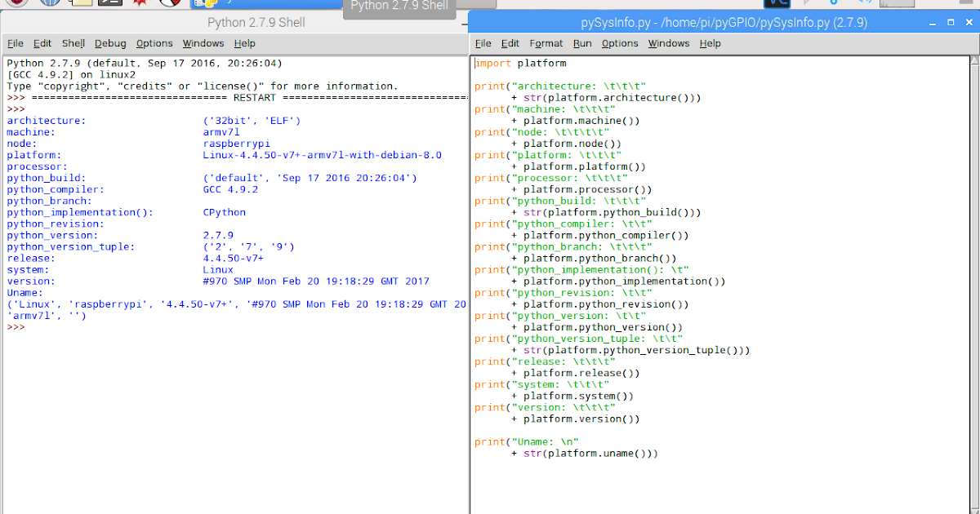The height and width of the screenshot is (514, 980).
Task: Open the Raspberry Pi applications menu
Action: [x=15, y=5]
